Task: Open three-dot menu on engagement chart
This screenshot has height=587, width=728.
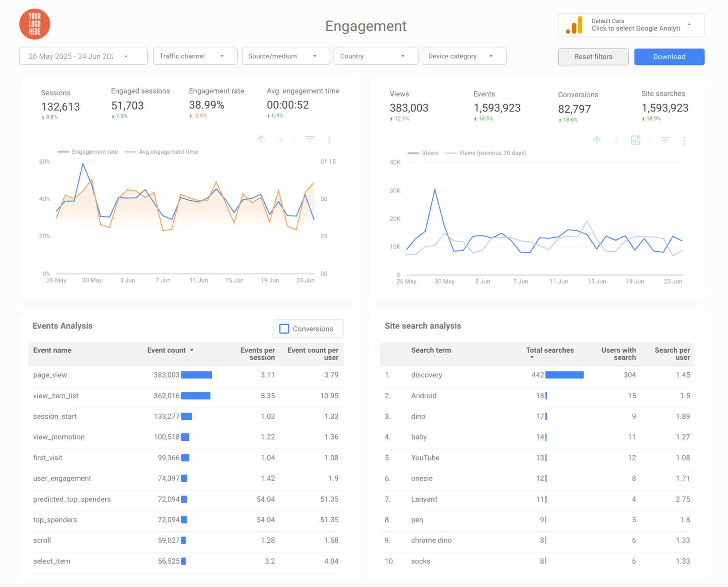Action: (x=330, y=140)
